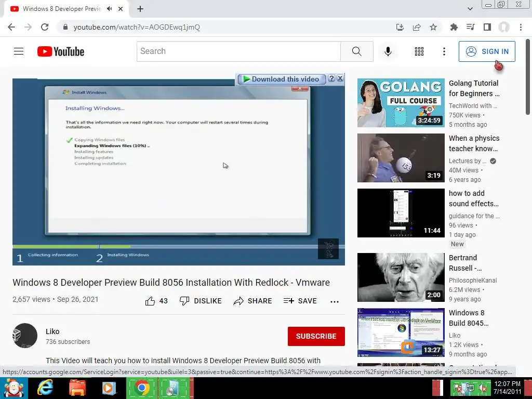Close the Windows 8 Developer Preview tab

[121, 9]
